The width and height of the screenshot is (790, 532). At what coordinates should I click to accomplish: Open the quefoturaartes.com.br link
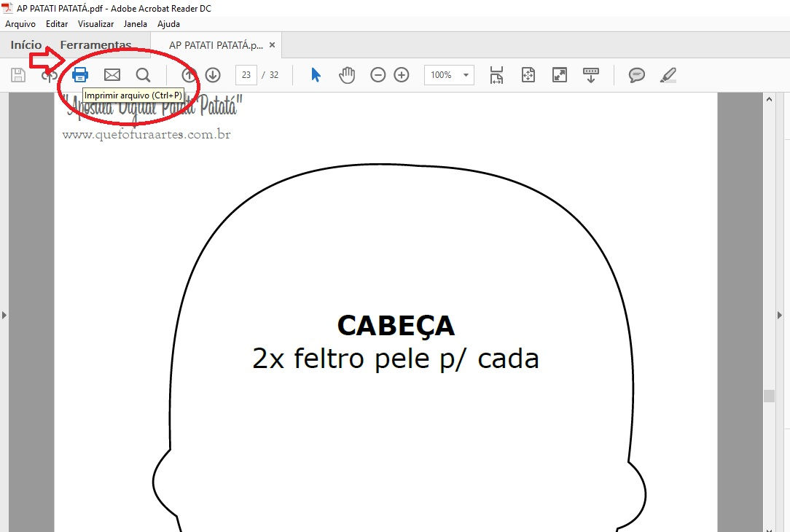[146, 134]
